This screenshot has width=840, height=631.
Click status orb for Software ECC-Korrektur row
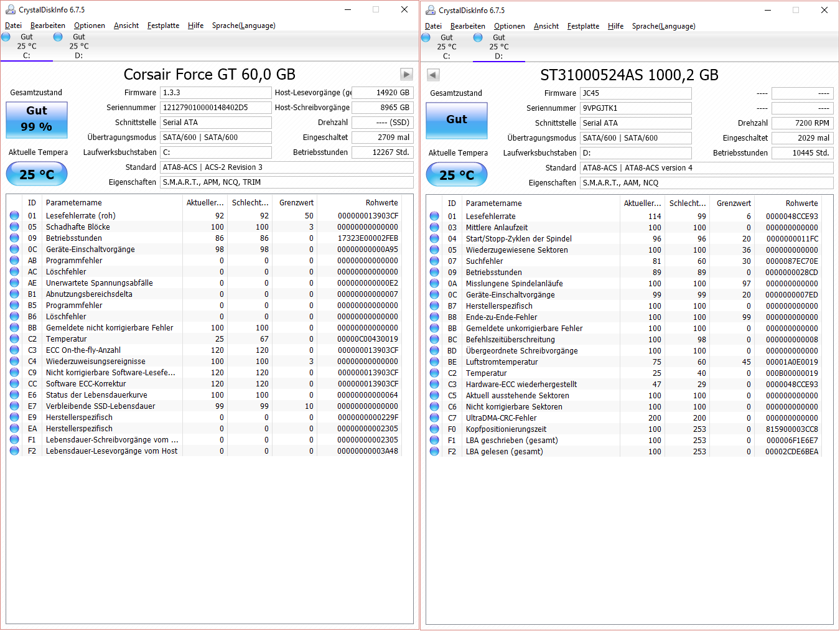(x=14, y=383)
